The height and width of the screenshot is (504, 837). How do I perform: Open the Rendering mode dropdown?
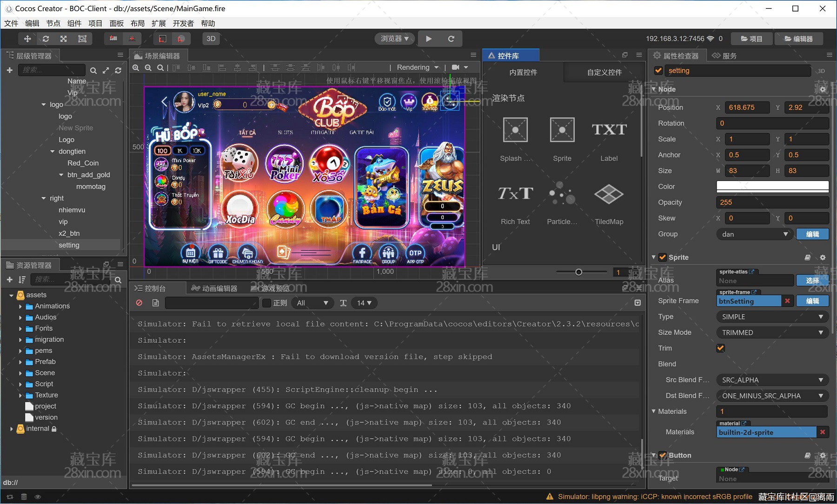pos(417,67)
